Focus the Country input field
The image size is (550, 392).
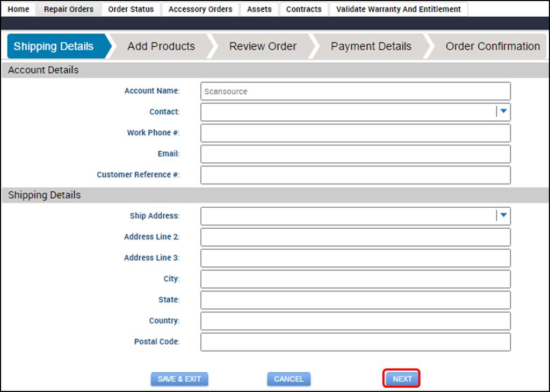point(356,321)
